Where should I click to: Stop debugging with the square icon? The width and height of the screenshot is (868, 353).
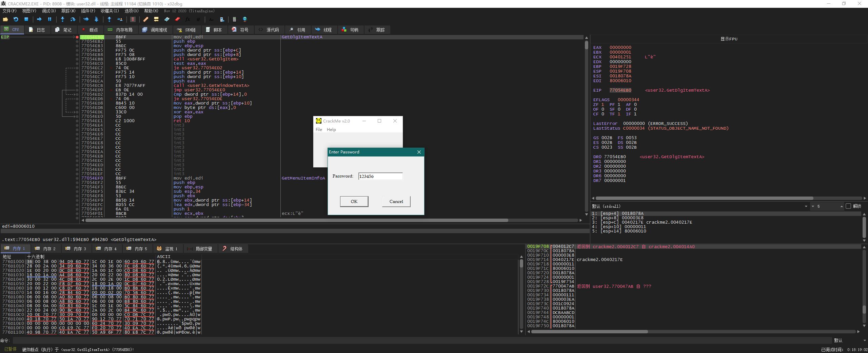(26, 19)
